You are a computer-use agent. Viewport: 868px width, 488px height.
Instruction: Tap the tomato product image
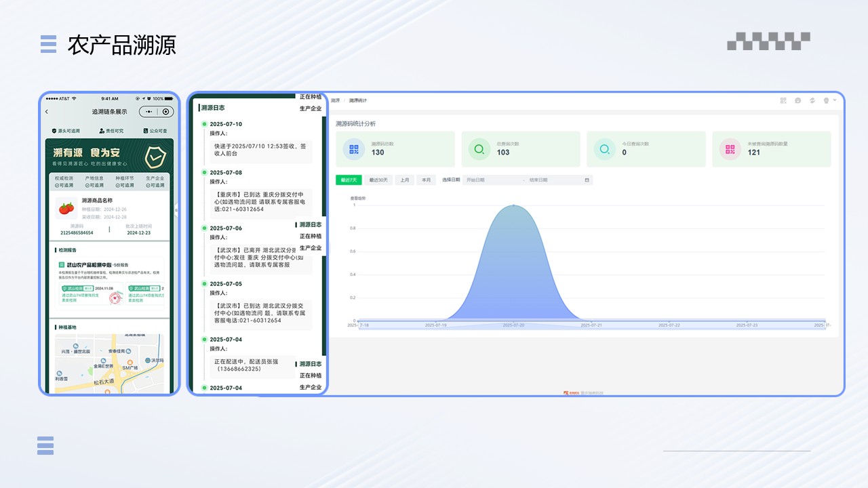click(x=66, y=207)
